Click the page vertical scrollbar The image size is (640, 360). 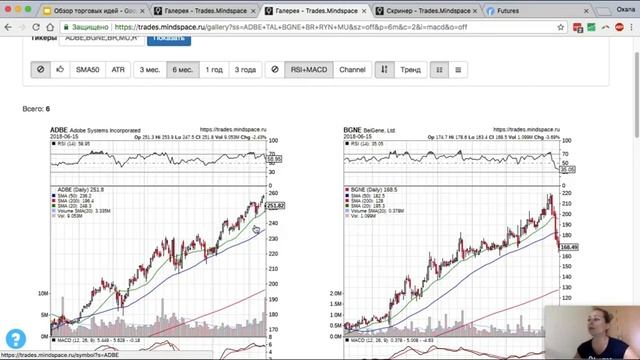637,95
